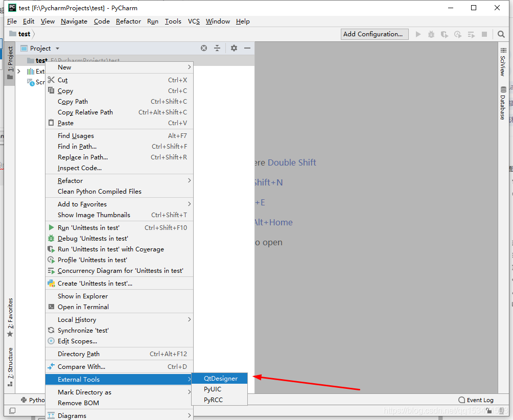This screenshot has width=513, height=420.
Task: Choose Clean Python Compiled Files
Action: 119,192
